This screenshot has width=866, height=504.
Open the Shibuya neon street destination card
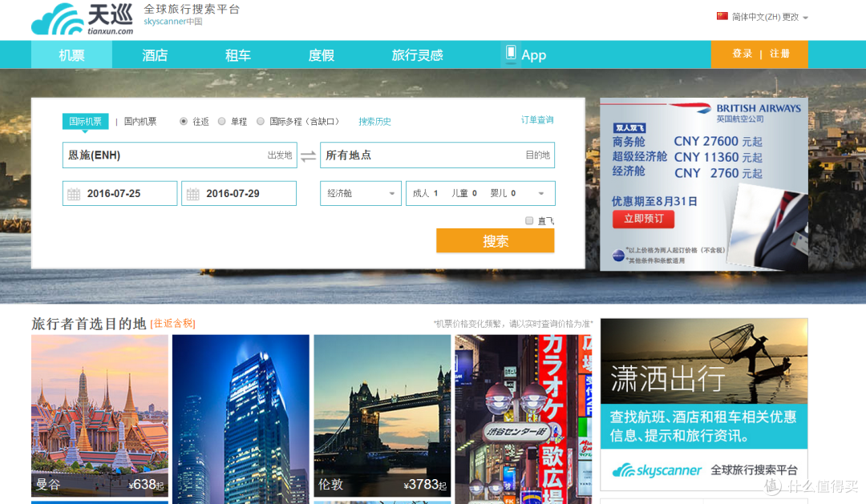point(523,419)
